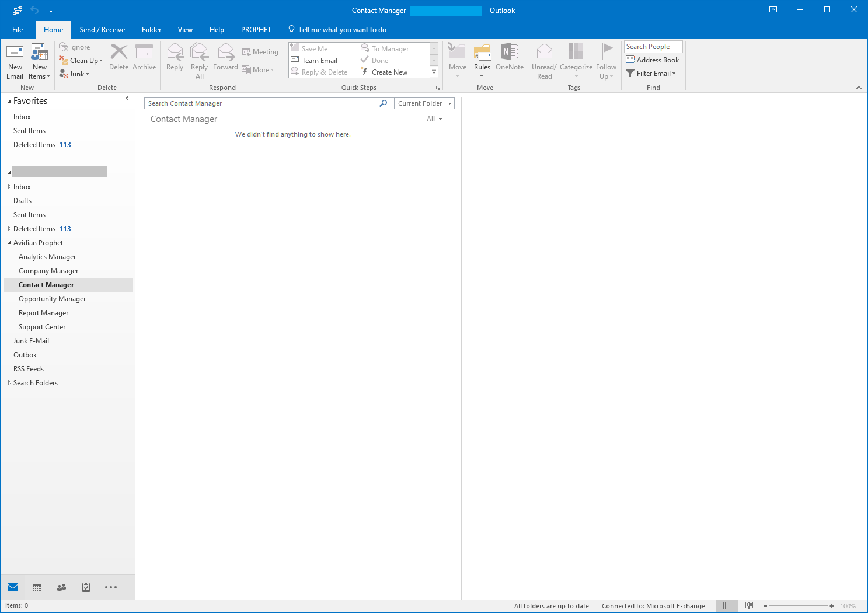Click the Delete X icon
The height and width of the screenshot is (613, 868).
click(119, 52)
